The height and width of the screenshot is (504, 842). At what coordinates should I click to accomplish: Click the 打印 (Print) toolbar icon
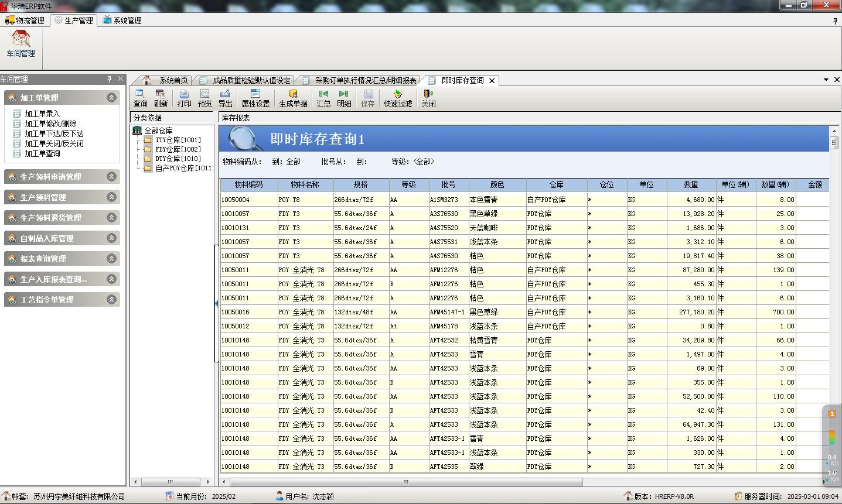coord(184,98)
